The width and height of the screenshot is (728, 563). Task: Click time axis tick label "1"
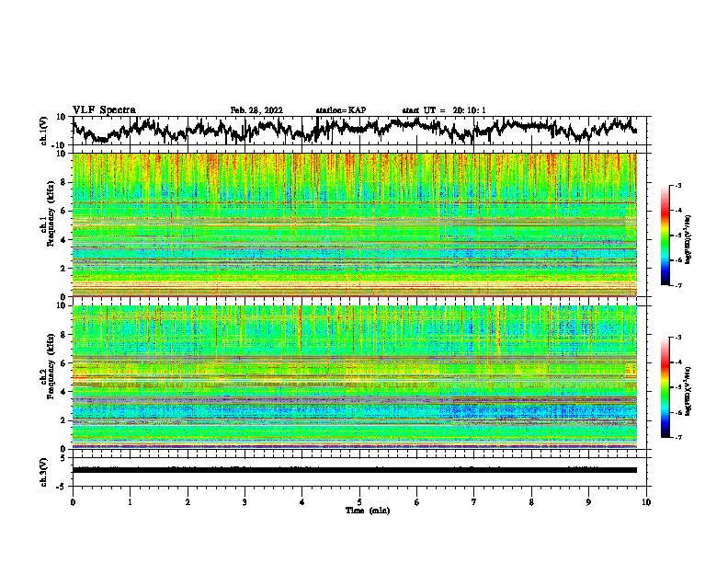point(130,502)
